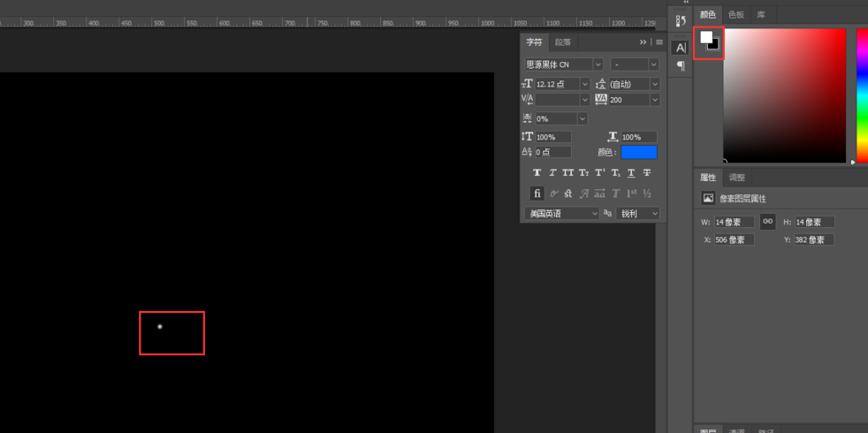
Task: Open the Paragraph panel pilcrow icon
Action: coord(680,66)
